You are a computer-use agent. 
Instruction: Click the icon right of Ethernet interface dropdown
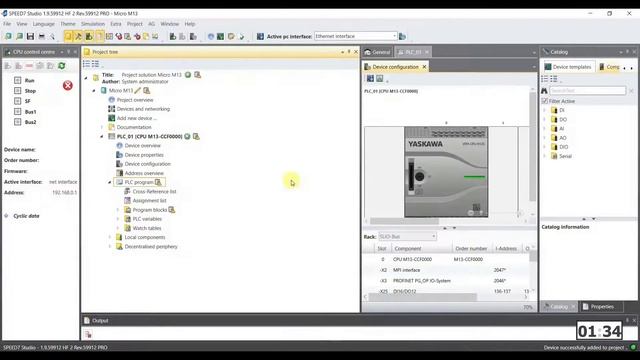[x=402, y=36]
